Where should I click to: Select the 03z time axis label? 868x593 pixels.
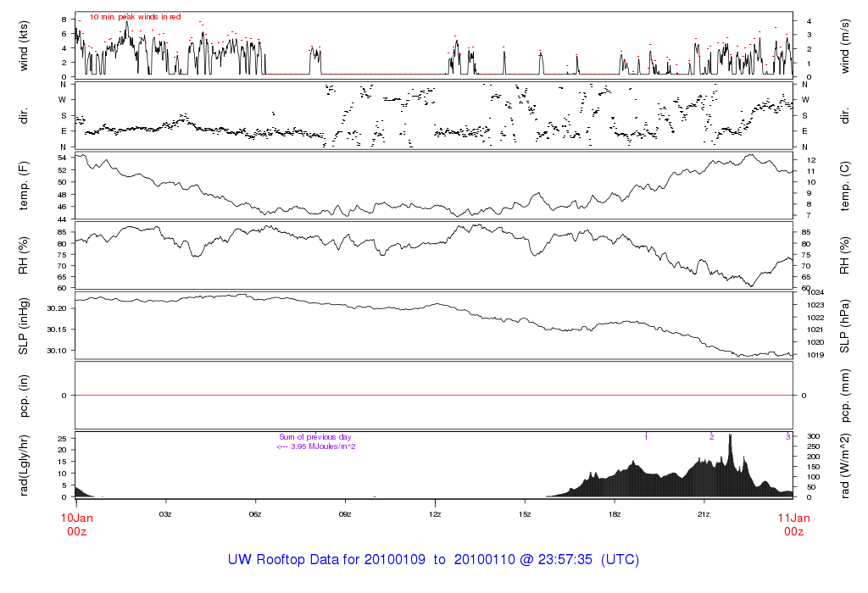point(165,514)
